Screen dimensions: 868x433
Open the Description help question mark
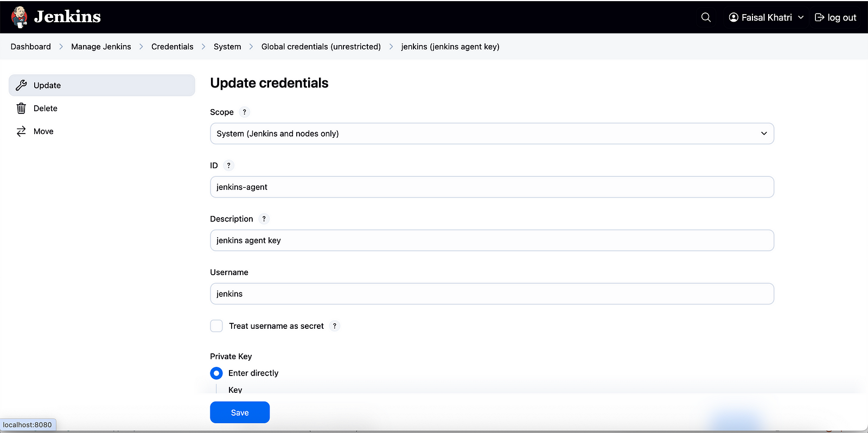tap(264, 219)
